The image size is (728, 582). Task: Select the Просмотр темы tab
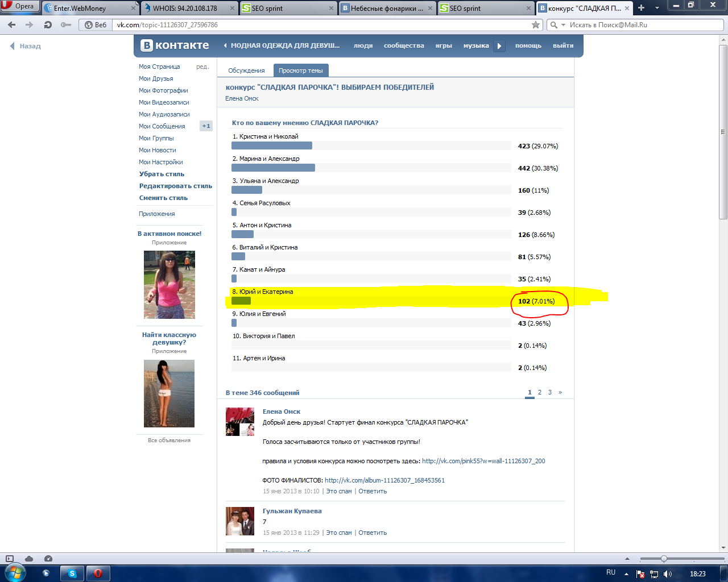tap(301, 70)
